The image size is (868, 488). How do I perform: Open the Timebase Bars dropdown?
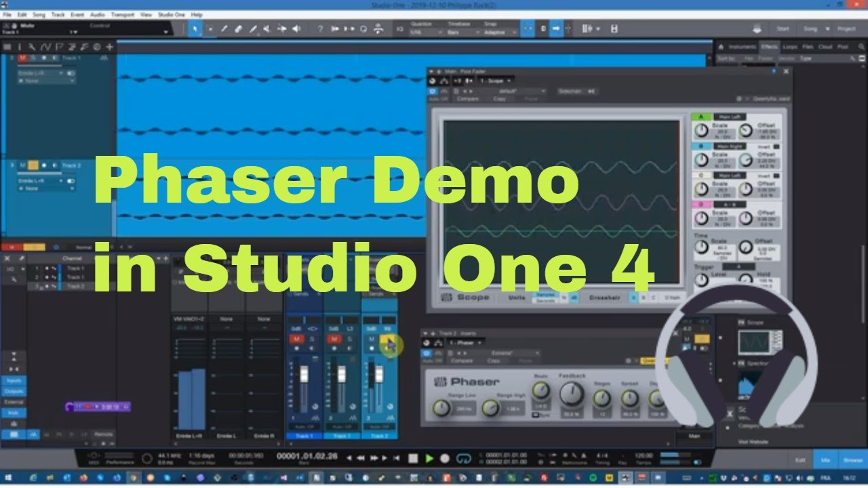click(462, 32)
